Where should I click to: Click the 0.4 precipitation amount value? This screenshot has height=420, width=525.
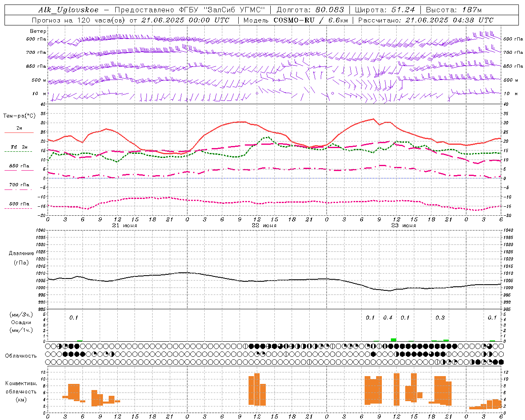click(388, 317)
